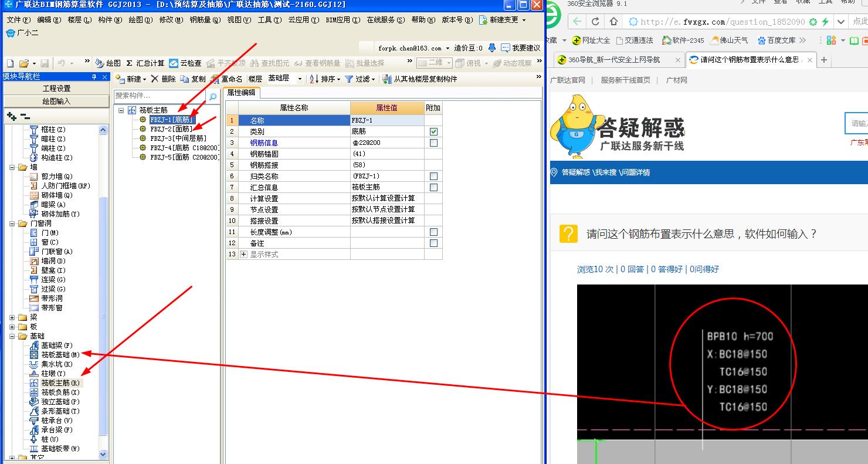Toggle 附加 checkbox for 长度调整 row
Image resolution: width=868 pixels, height=464 pixels.
[433, 232]
